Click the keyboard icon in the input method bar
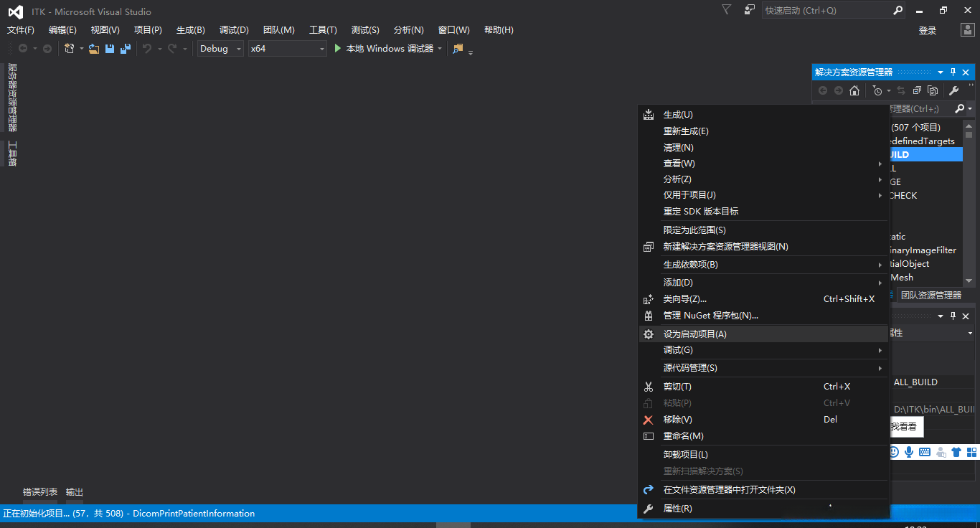 (925, 452)
